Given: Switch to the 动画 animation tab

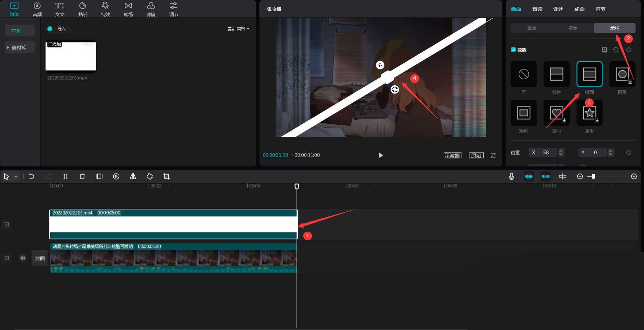Looking at the screenshot, I should 580,9.
